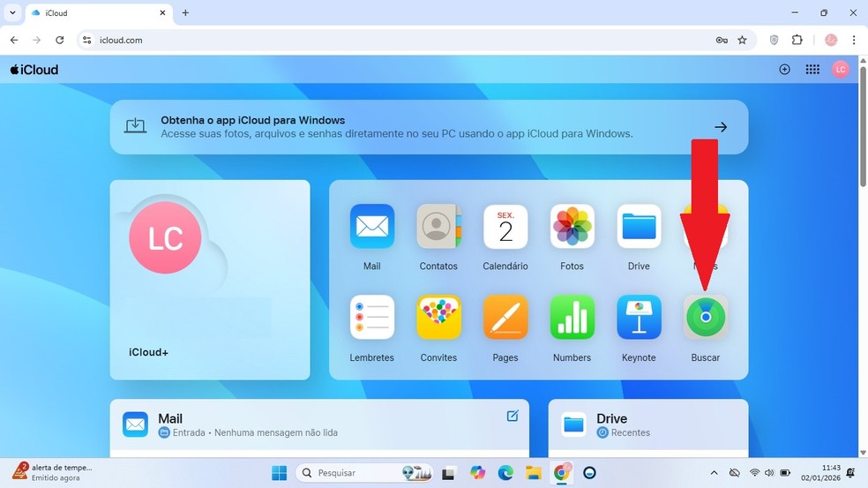The width and height of the screenshot is (868, 488).
Task: Click the compose new mail icon
Action: [513, 416]
